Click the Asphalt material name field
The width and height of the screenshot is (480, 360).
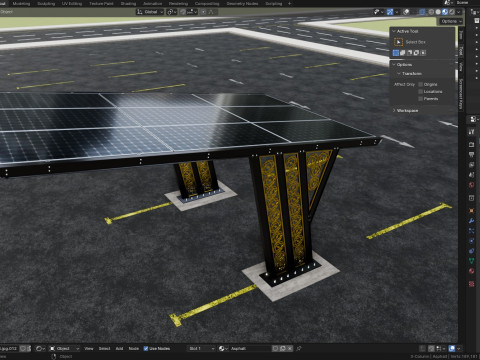(250, 348)
